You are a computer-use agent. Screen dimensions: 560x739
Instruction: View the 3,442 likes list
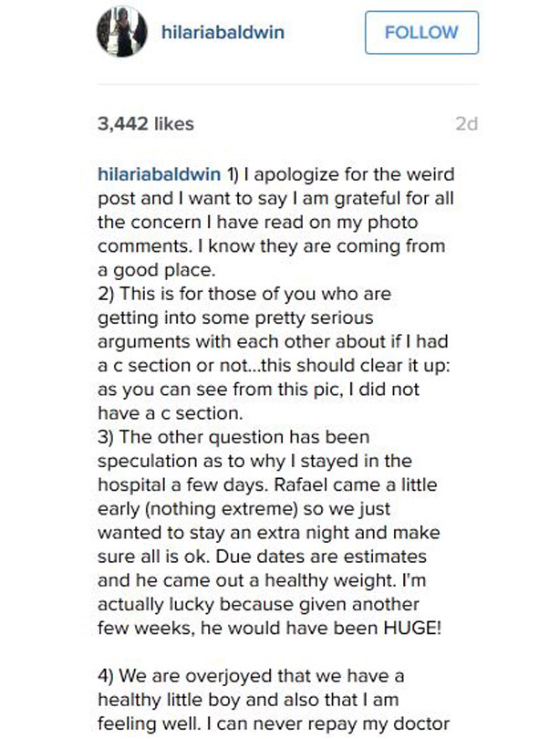pos(146,124)
